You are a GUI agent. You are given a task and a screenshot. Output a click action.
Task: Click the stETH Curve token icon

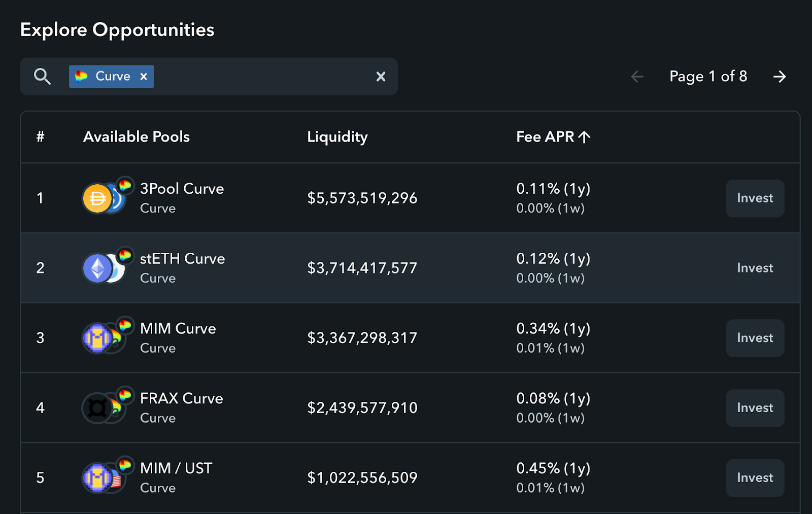point(107,266)
